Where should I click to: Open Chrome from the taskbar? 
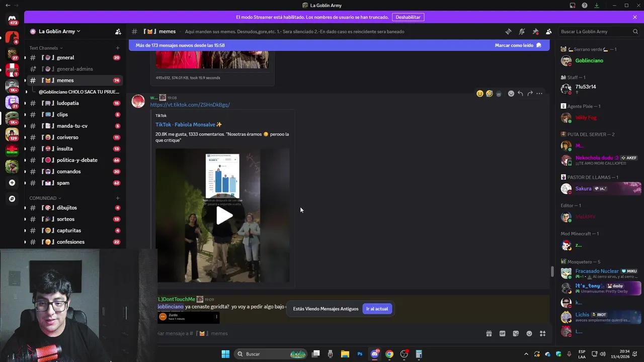click(389, 354)
